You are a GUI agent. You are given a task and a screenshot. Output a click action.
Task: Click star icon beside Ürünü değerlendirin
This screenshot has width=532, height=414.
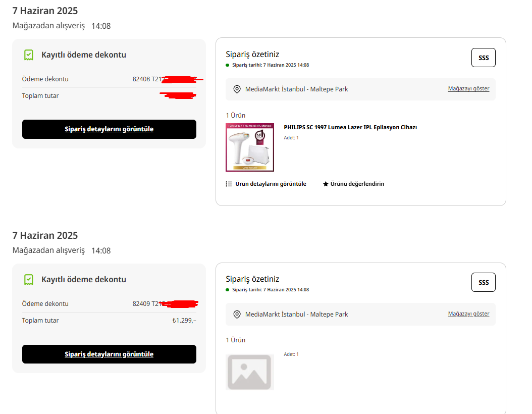(326, 184)
